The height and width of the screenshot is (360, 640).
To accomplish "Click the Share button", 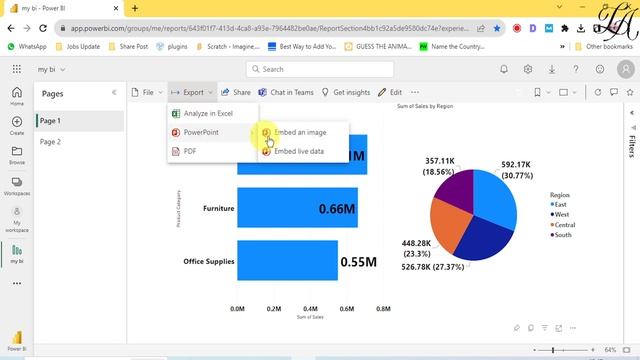I will pos(236,92).
